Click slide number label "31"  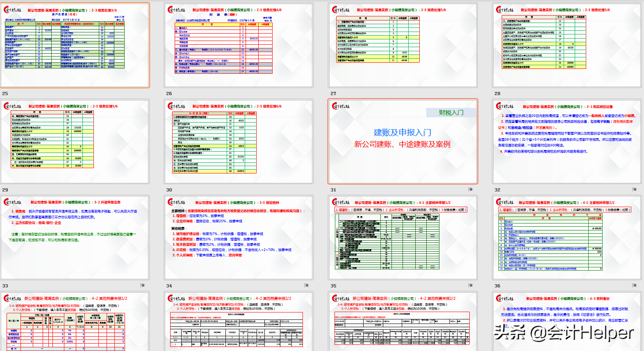[x=333, y=190]
